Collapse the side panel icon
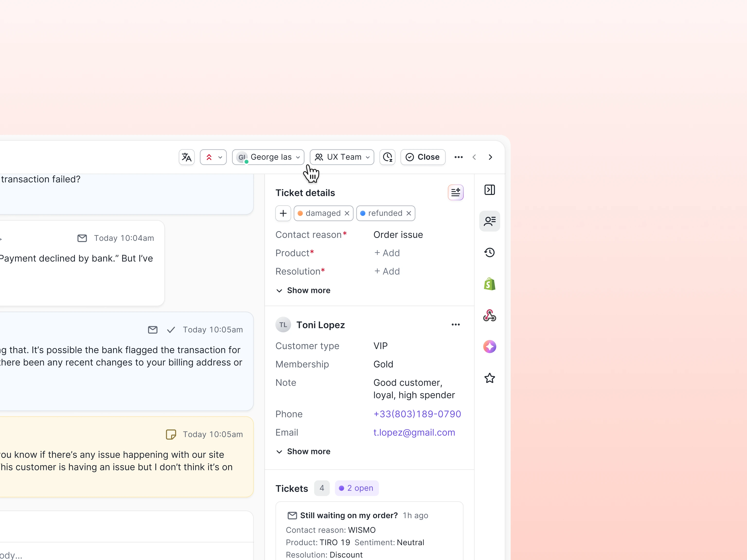 489,190
